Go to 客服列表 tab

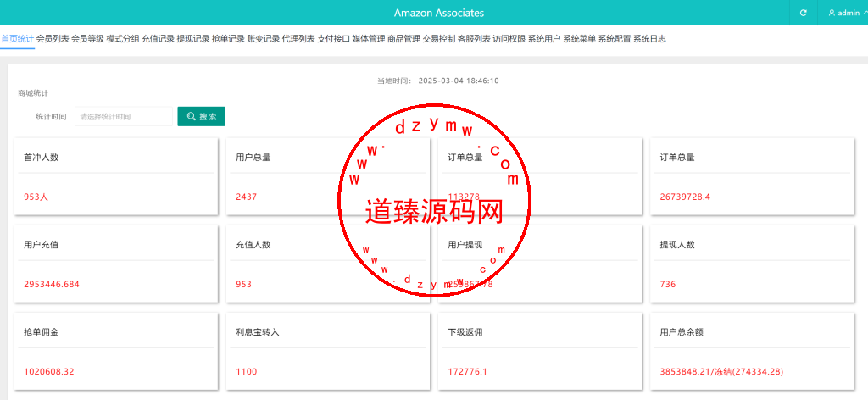475,39
